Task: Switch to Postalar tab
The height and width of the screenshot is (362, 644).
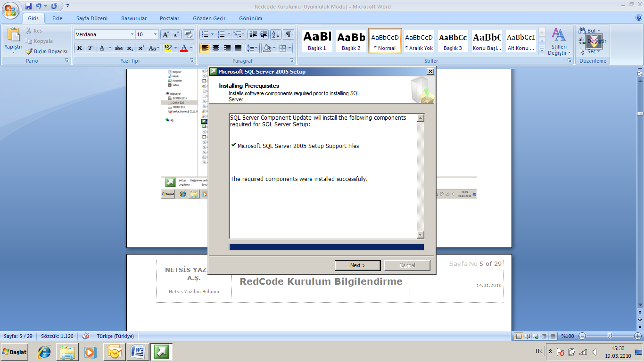Action: coord(169,18)
